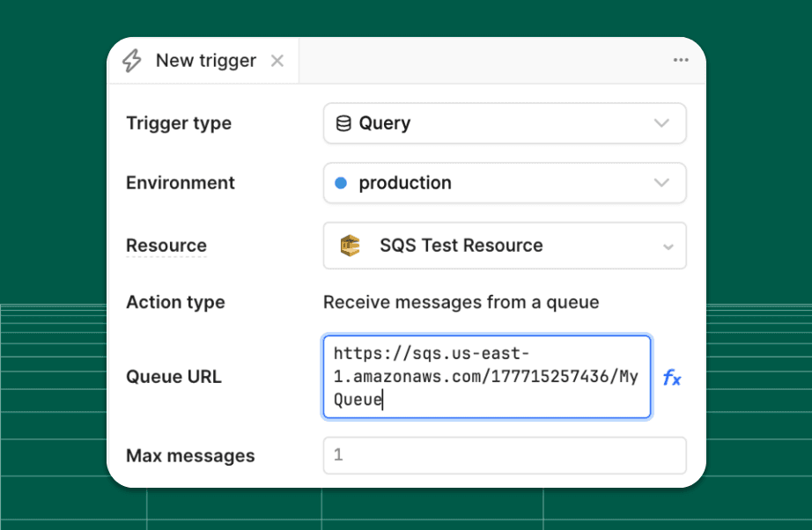The height and width of the screenshot is (530, 812).
Task: Expand the Environment chevron arrow
Action: pos(661,183)
